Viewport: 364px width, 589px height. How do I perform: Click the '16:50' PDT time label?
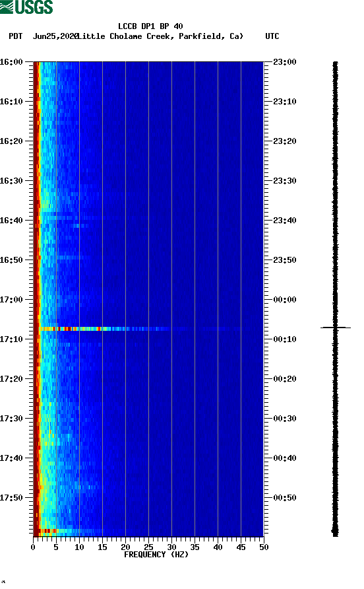click(x=11, y=260)
